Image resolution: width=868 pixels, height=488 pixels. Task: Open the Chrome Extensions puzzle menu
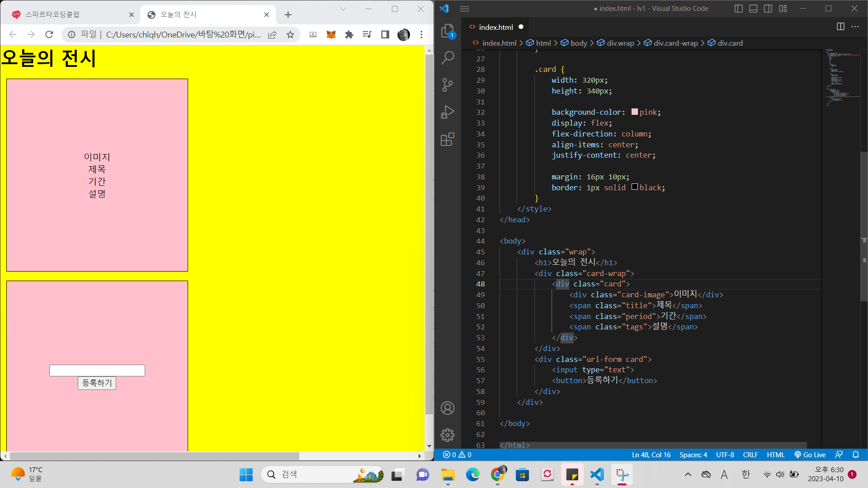click(x=349, y=34)
